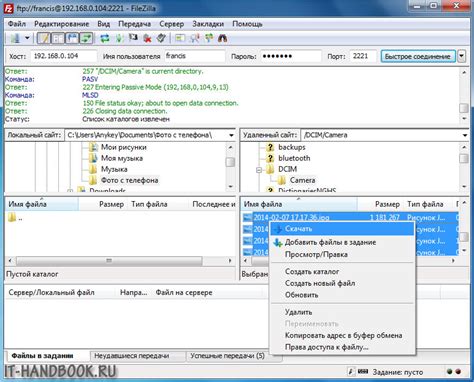Choose Создать новый файл option
Screen dimensions: 474x382
tap(342, 283)
